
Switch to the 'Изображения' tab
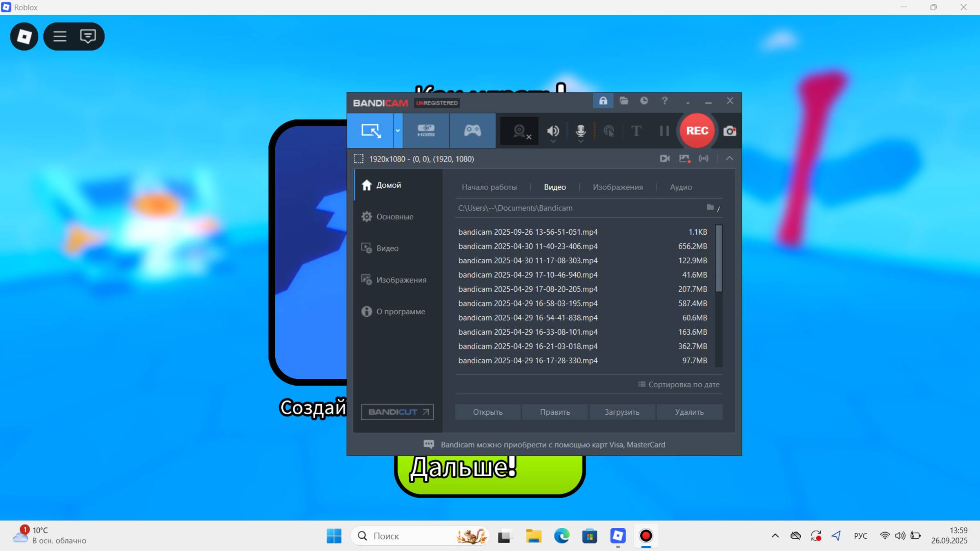tap(617, 187)
